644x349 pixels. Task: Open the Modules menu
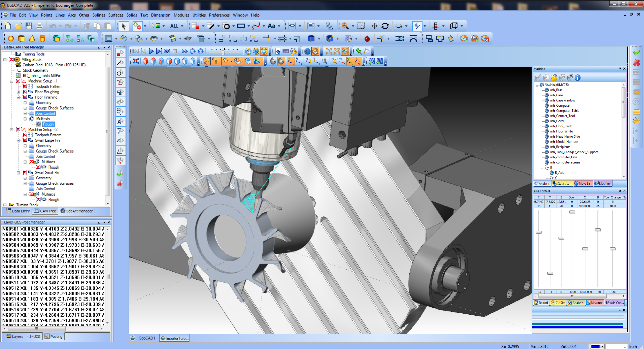tap(181, 15)
